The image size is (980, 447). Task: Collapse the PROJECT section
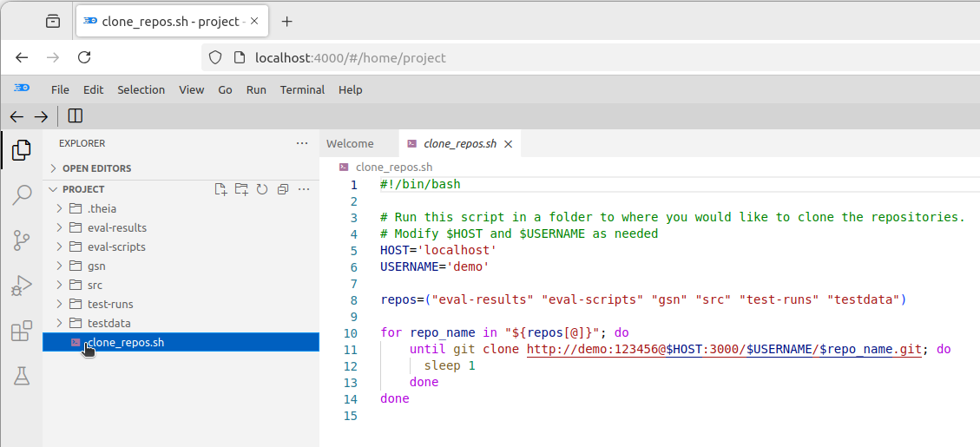pos(53,189)
